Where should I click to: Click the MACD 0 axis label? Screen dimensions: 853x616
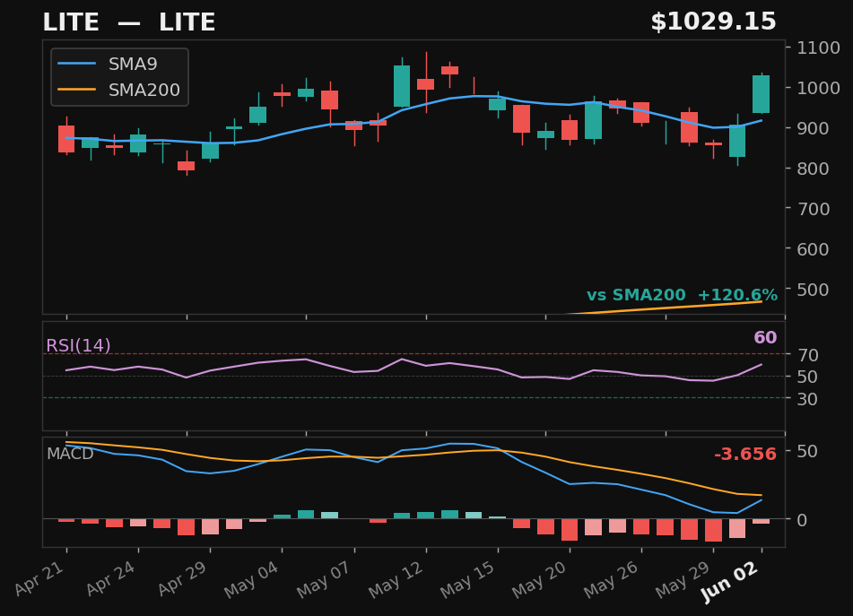(802, 520)
